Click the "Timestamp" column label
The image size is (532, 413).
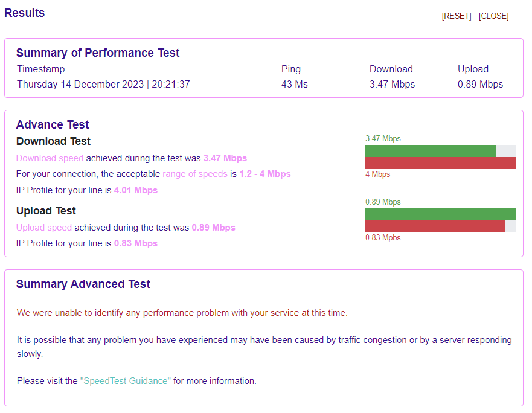pos(40,69)
